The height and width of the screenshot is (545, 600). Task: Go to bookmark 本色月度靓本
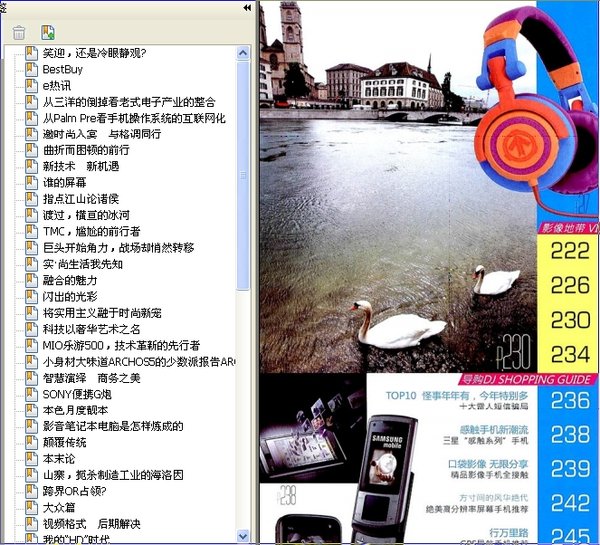(75, 410)
